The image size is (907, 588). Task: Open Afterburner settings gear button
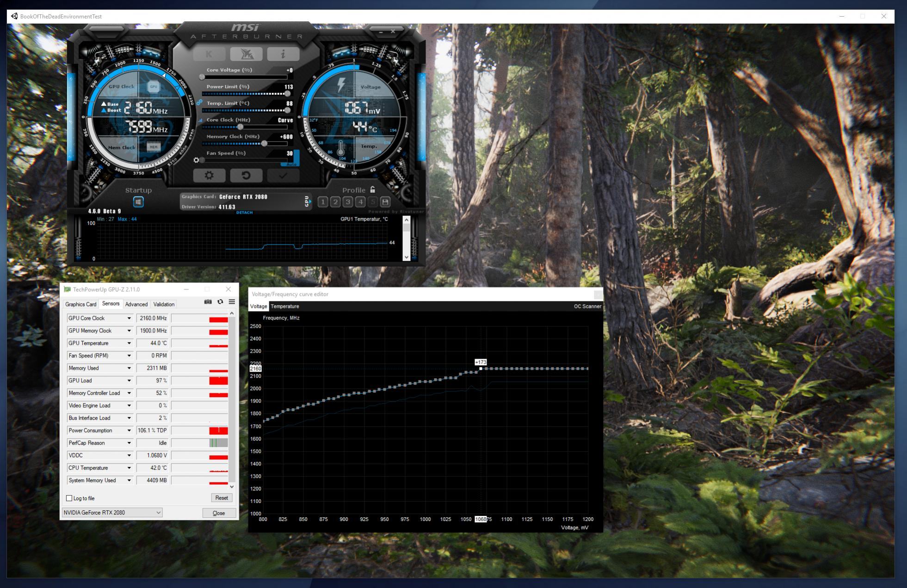(x=209, y=176)
